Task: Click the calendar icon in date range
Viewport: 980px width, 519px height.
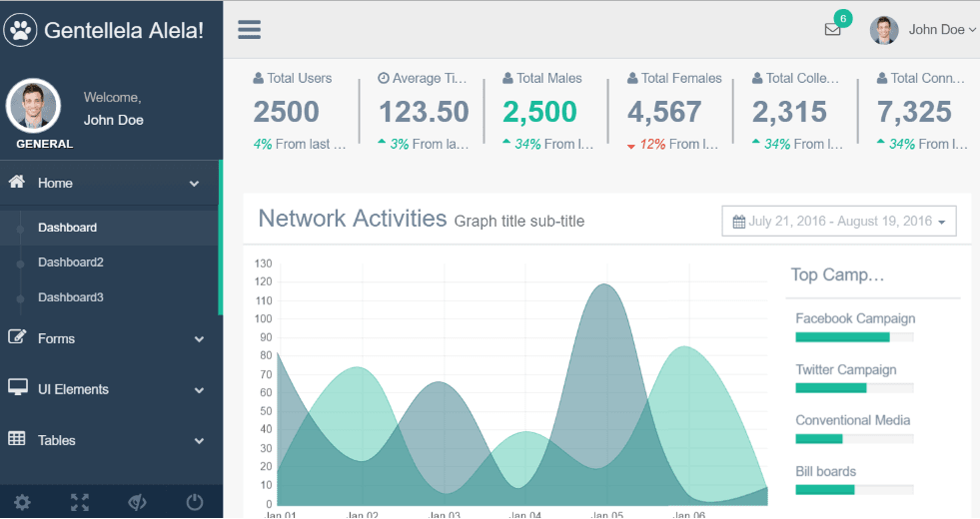Action: (x=739, y=222)
